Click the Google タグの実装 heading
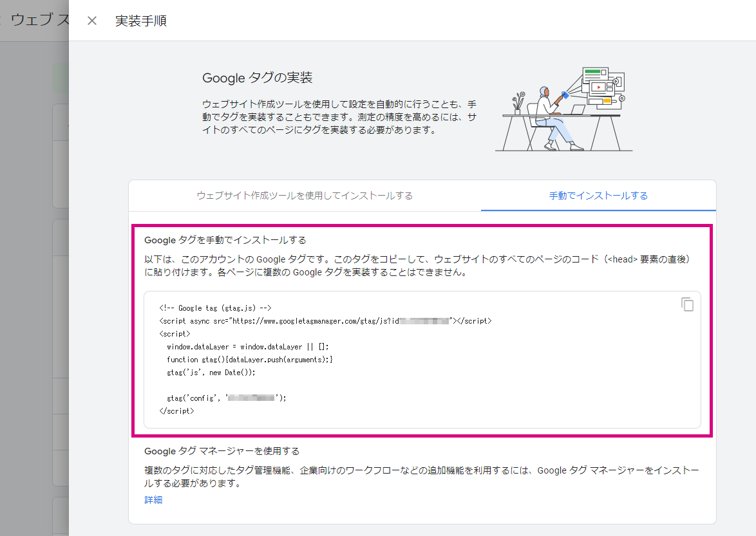The height and width of the screenshot is (536, 756). 257,78
